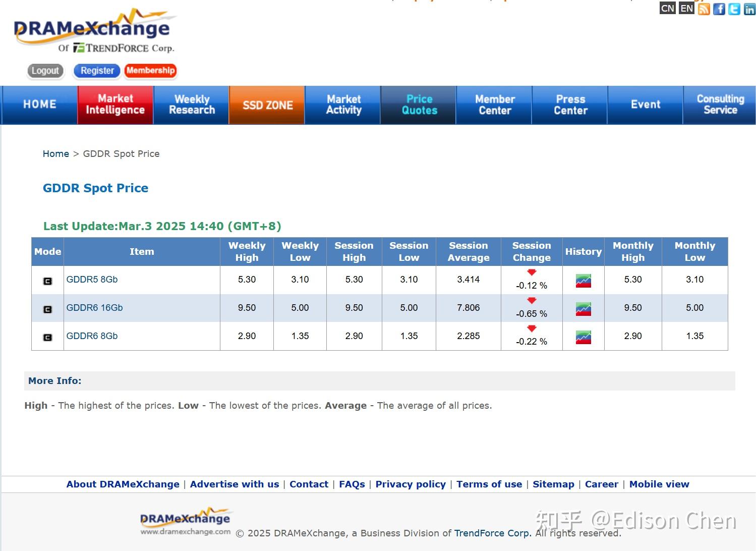The height and width of the screenshot is (551, 756).
Task: Select the 3.414 session average value
Action: tap(469, 280)
